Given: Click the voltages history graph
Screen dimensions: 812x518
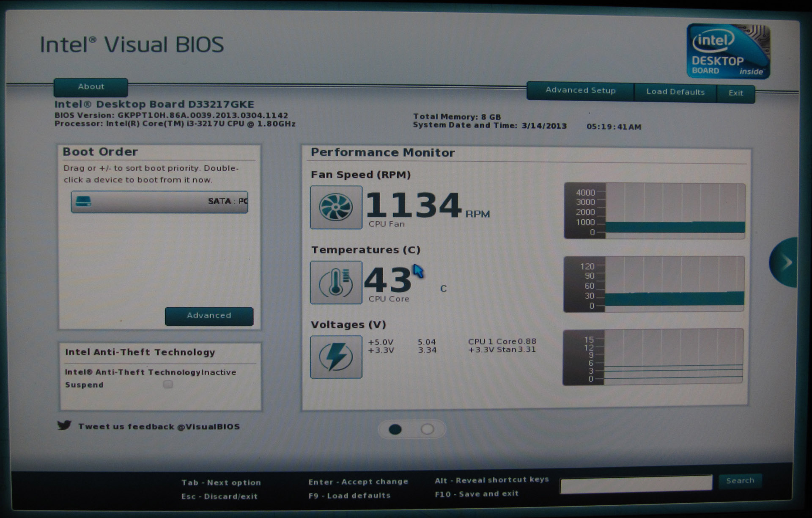Looking at the screenshot, I should click(653, 357).
